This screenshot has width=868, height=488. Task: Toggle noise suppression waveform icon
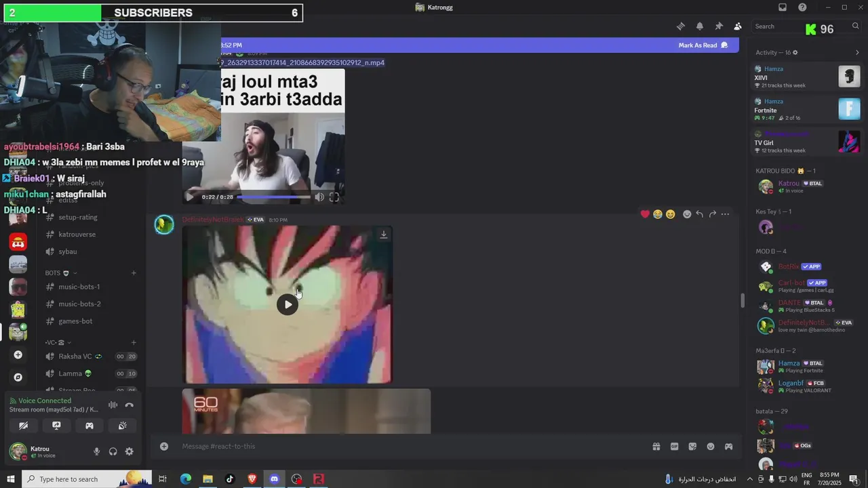(x=113, y=405)
